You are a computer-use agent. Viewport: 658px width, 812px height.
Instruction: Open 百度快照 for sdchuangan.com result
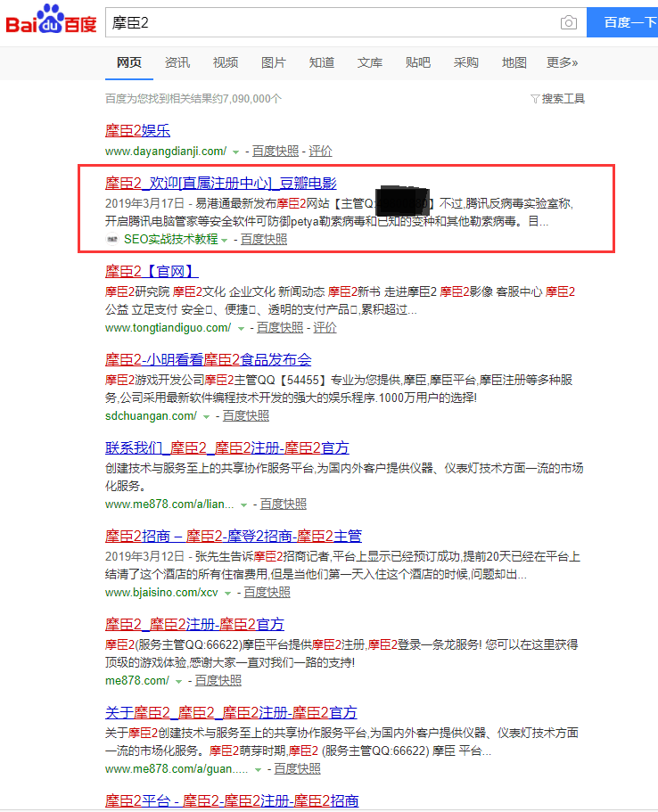[245, 416]
